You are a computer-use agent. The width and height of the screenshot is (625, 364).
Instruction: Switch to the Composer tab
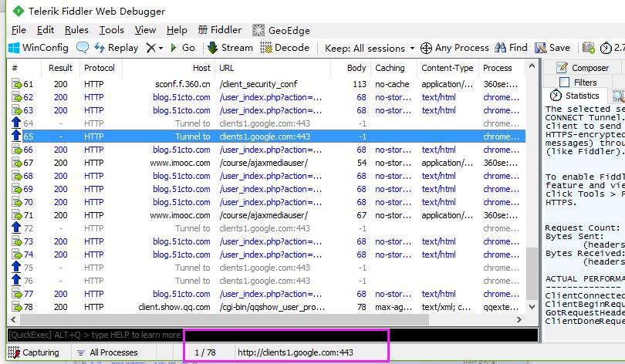[583, 68]
